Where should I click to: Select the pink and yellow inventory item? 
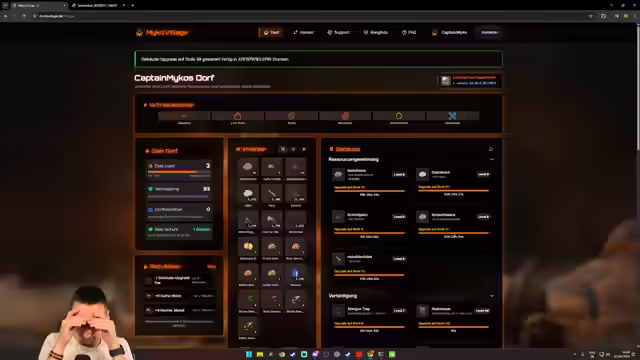coord(248,247)
